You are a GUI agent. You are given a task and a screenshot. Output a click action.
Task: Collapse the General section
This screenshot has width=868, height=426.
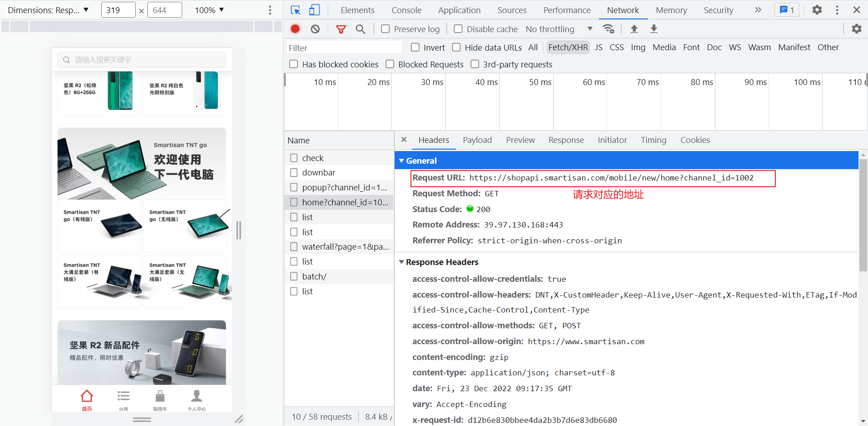point(401,161)
